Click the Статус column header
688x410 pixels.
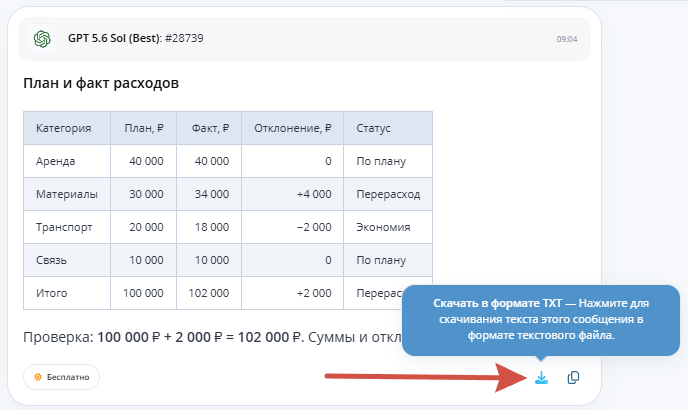click(x=388, y=128)
